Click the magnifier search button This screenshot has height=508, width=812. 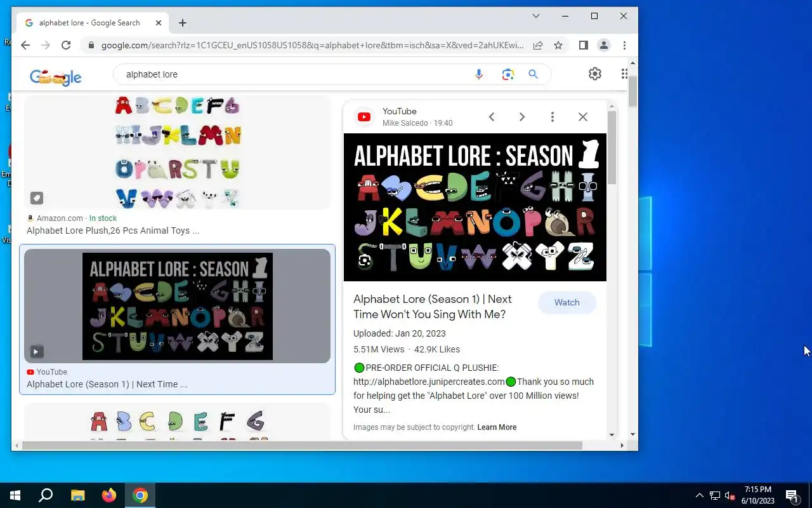point(534,74)
